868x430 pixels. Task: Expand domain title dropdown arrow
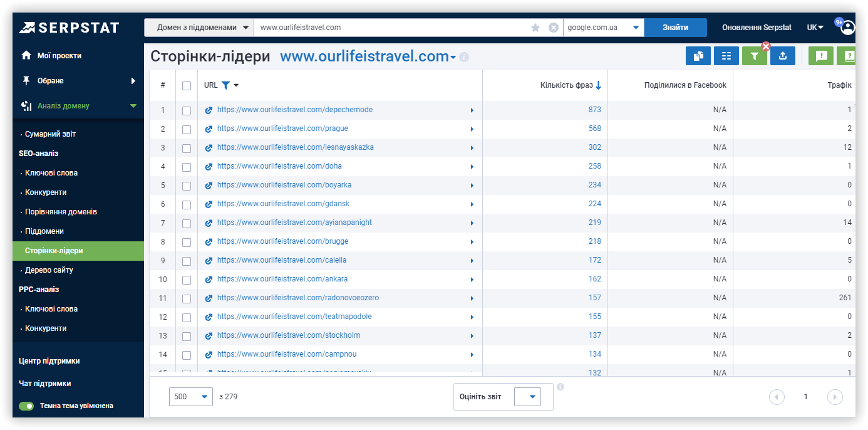pyautogui.click(x=453, y=58)
